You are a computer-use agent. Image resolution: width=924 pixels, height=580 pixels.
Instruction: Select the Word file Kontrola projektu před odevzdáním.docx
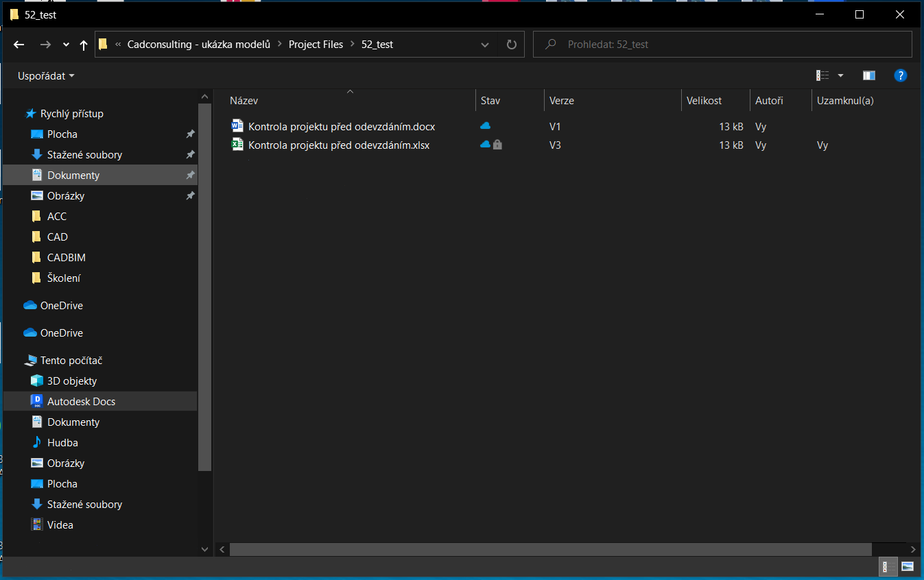coord(341,126)
